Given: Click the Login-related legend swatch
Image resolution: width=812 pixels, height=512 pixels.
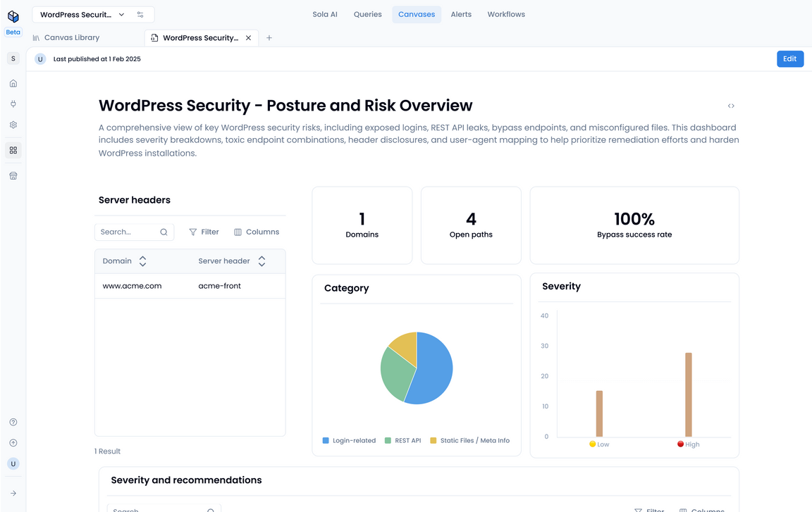Looking at the screenshot, I should click(x=326, y=441).
